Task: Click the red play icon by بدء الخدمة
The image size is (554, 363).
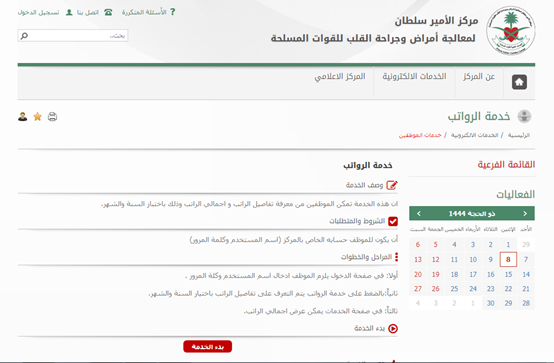Action: tap(393, 328)
